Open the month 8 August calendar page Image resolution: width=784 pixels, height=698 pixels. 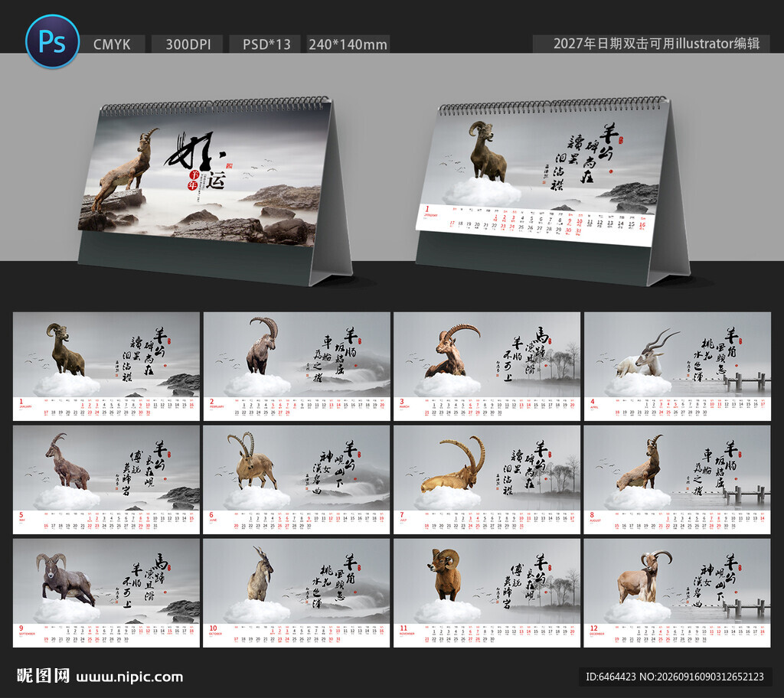click(678, 480)
